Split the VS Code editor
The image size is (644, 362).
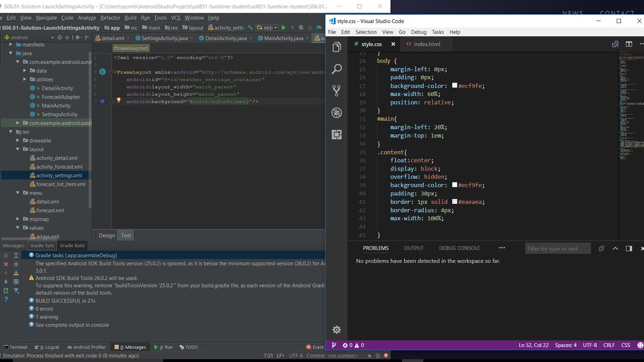pyautogui.click(x=629, y=44)
